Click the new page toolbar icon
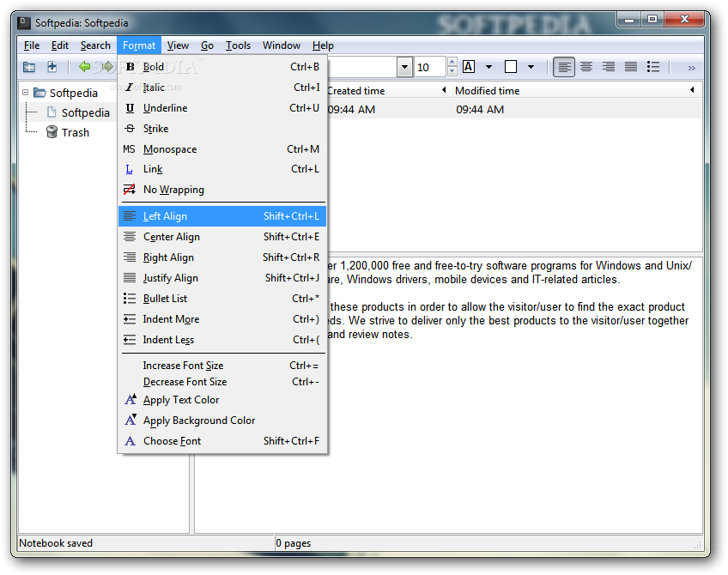This screenshot has height=575, width=728. coord(52,67)
